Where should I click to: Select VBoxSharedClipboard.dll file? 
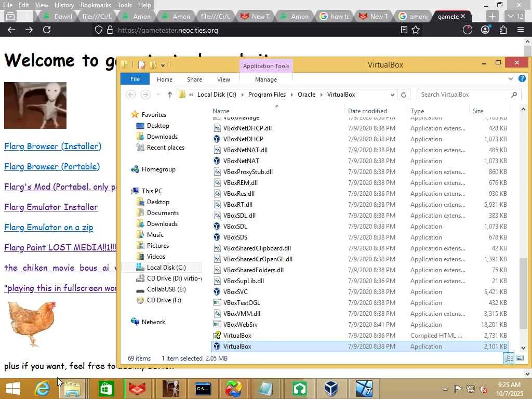360,248
